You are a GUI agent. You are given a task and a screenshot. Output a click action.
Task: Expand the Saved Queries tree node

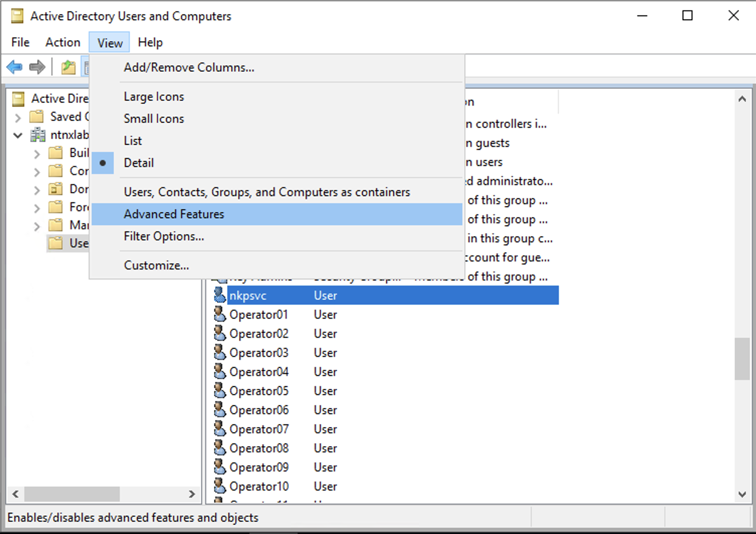point(18,118)
